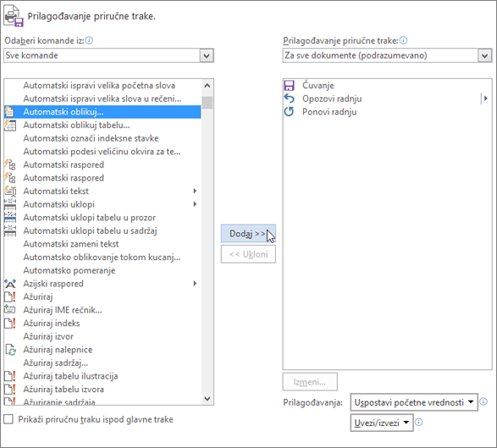Click icon beside Automatski uklopi tabelu u sadržaj

click(10, 231)
